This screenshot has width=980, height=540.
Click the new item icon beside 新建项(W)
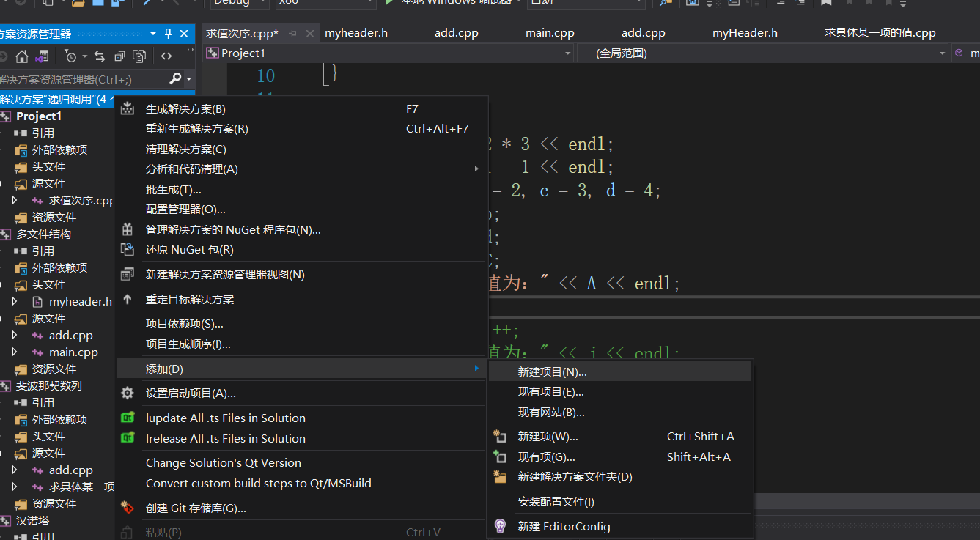[500, 436]
